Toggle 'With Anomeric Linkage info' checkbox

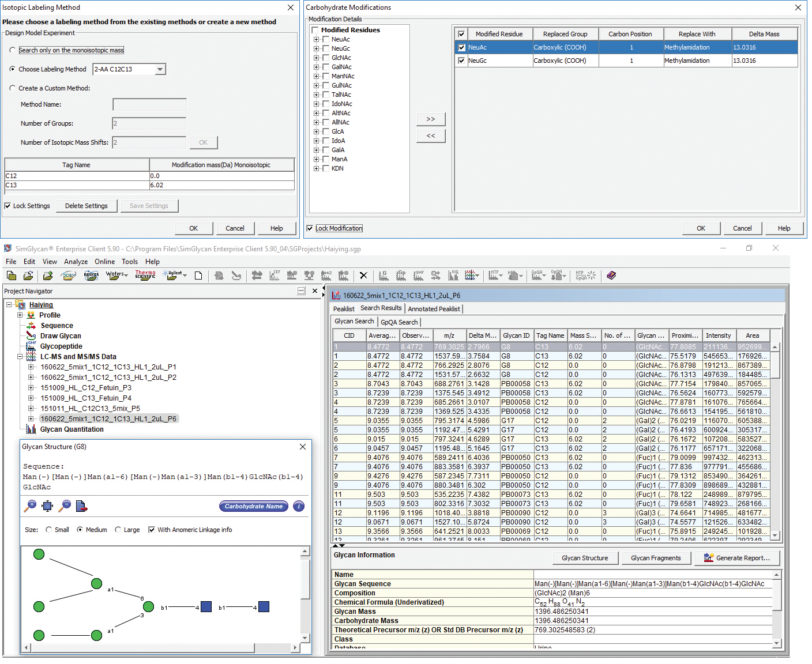coord(152,530)
